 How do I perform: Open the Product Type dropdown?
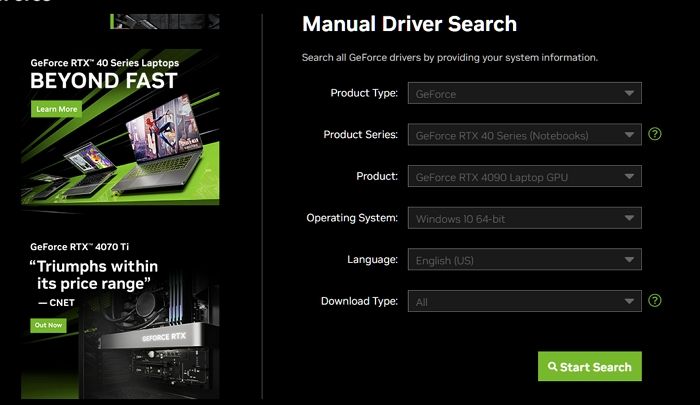[525, 93]
